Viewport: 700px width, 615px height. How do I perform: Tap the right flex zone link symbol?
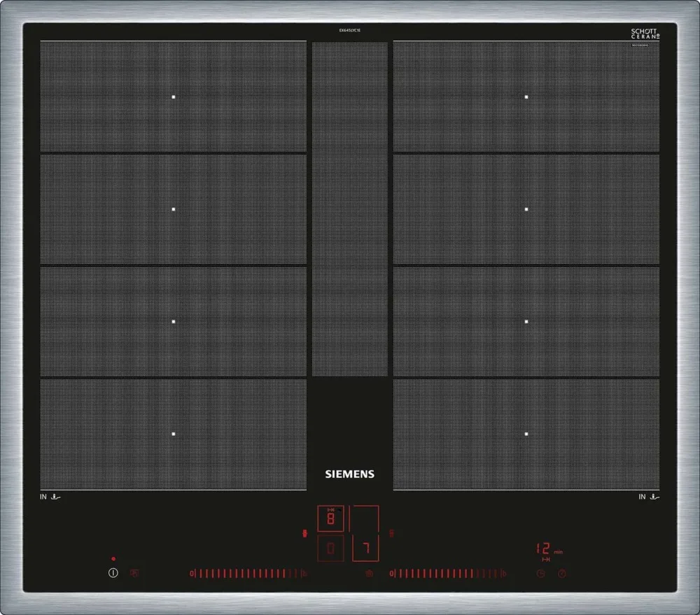pos(391,533)
